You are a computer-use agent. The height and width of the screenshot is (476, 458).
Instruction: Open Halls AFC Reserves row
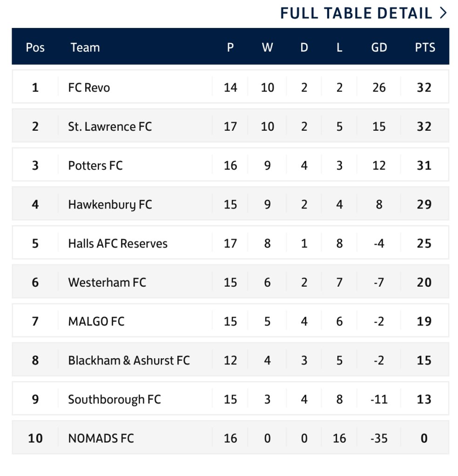point(118,243)
